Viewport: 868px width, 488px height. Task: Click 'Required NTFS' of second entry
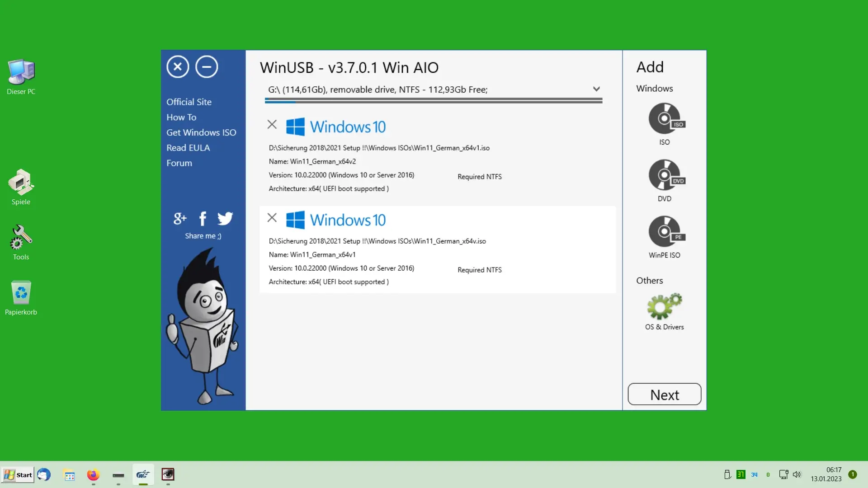pos(480,270)
